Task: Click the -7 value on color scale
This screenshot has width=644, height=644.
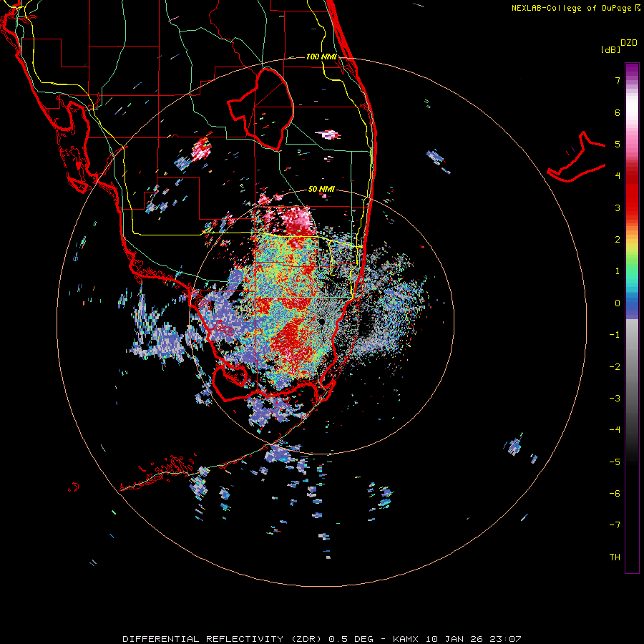Action: click(x=615, y=525)
